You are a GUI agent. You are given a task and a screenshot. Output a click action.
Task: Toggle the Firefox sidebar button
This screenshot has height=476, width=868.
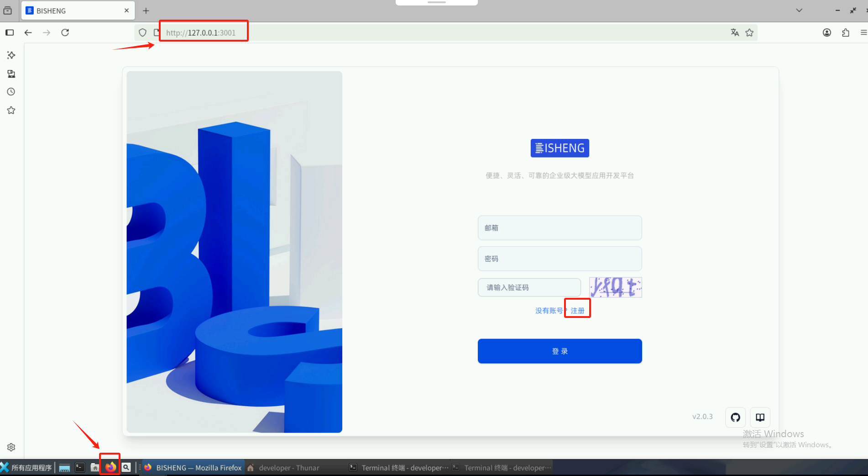(x=10, y=32)
